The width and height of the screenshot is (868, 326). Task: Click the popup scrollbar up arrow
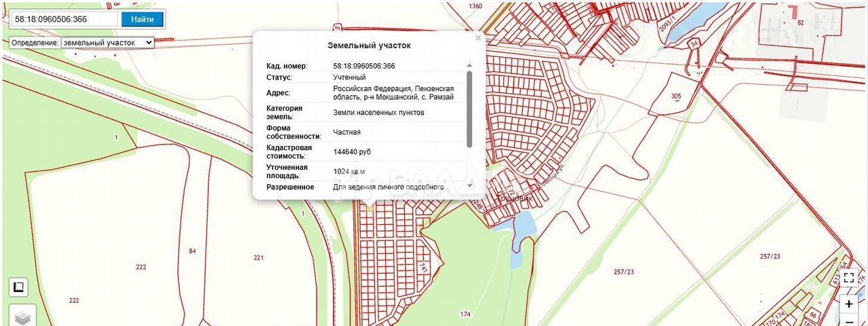pyautogui.click(x=469, y=66)
